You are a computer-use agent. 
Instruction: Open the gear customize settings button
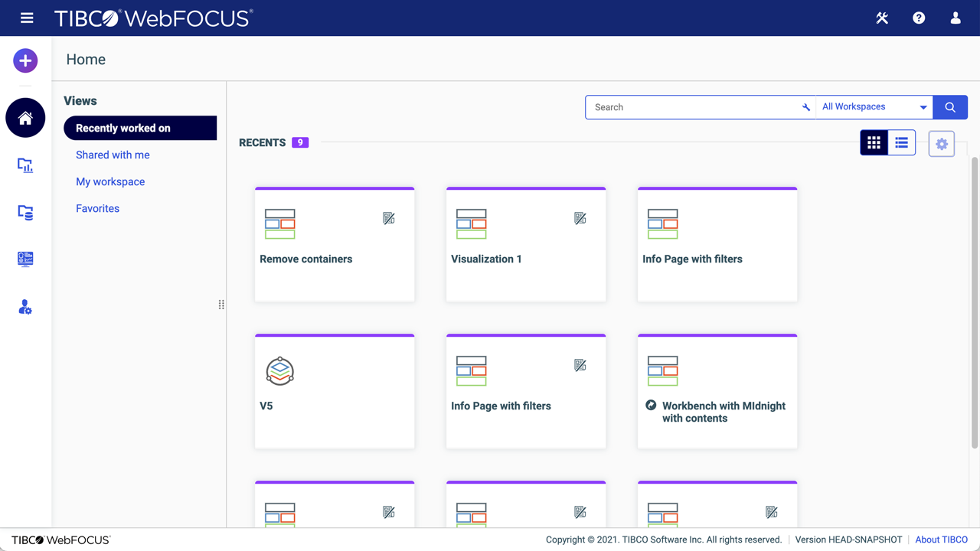(942, 144)
